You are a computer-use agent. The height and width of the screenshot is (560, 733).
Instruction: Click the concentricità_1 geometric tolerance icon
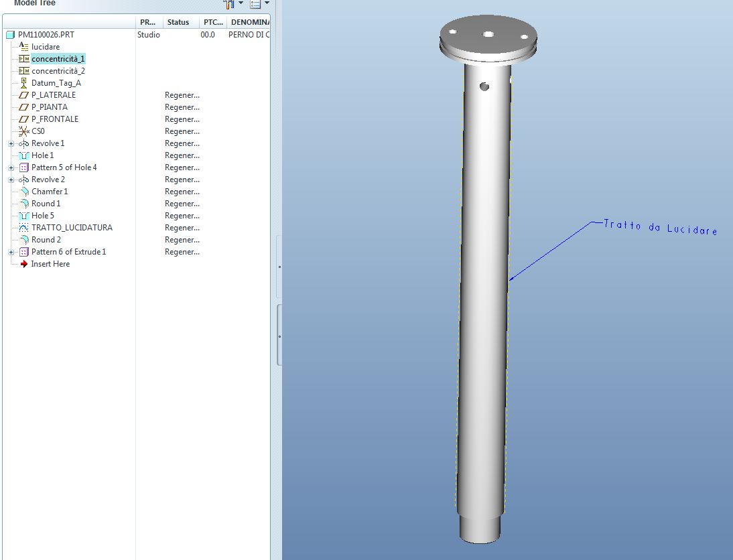tap(24, 58)
